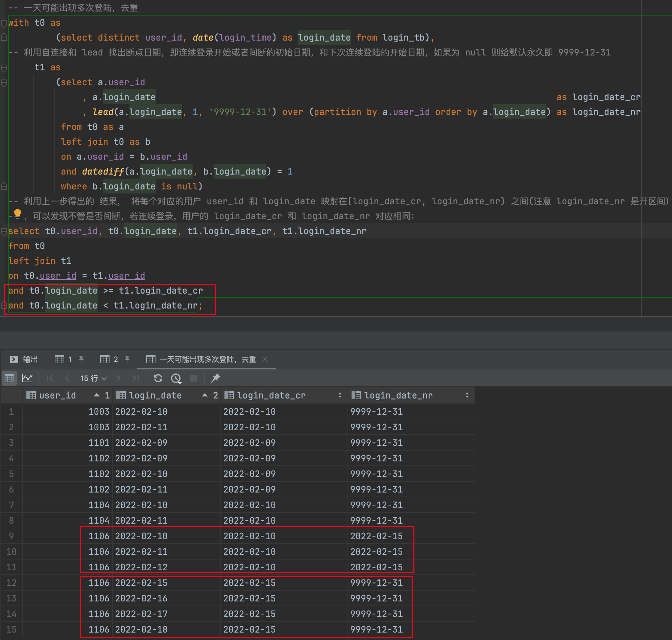Viewport: 672px width, 640px height.
Task: Select row number 1 in result grid
Action: click(11, 412)
